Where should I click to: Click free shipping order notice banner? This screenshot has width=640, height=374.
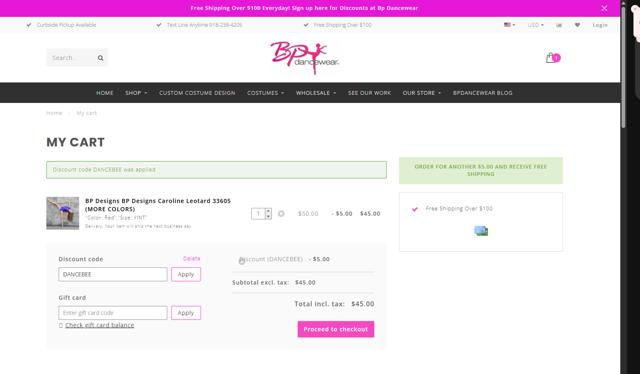(x=481, y=170)
